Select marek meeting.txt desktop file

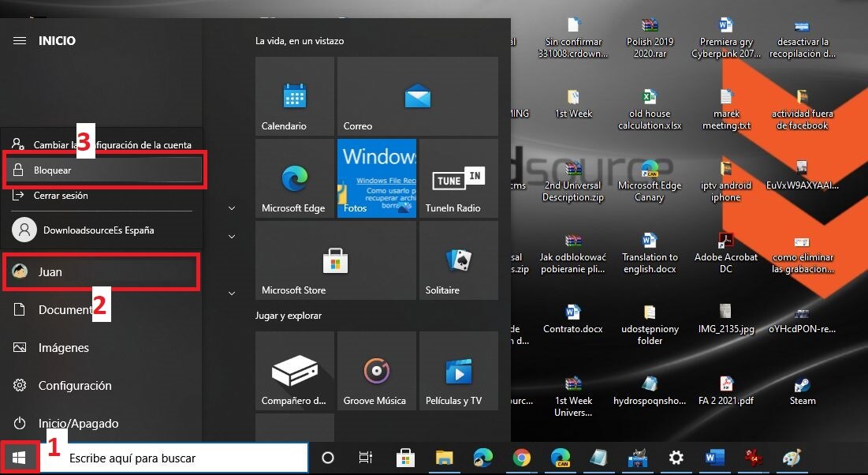click(726, 110)
